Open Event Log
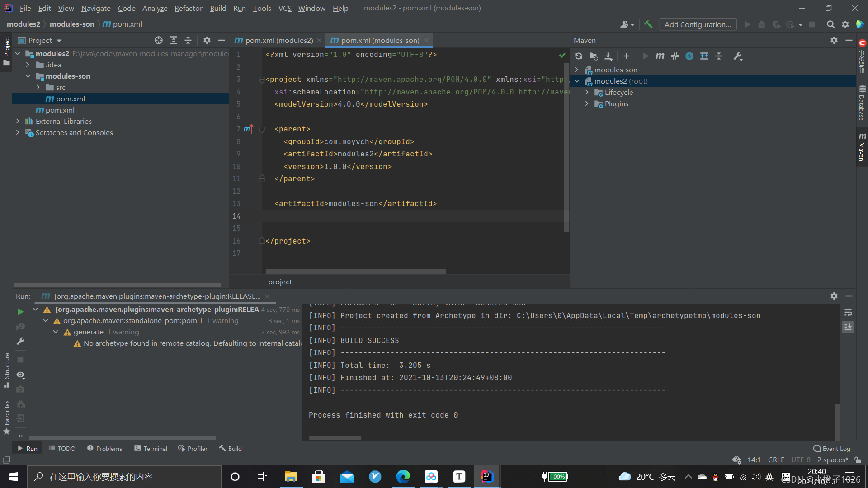The image size is (868, 488). pyautogui.click(x=832, y=448)
